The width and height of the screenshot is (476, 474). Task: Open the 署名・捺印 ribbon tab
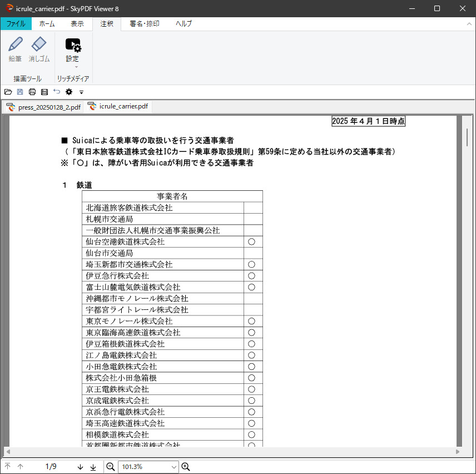144,24
